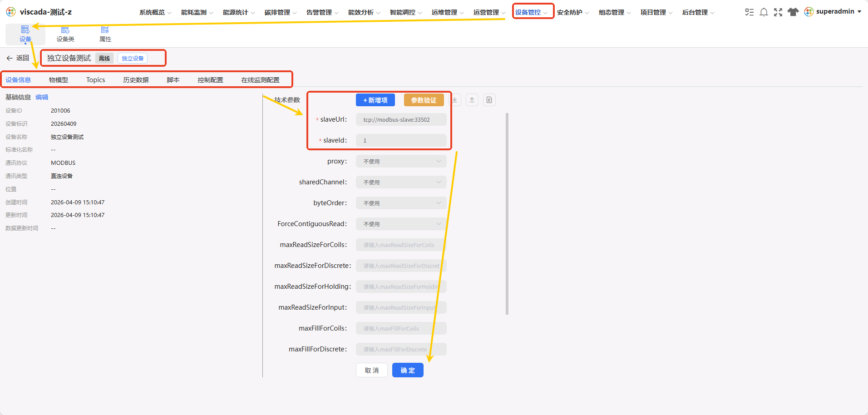Click the 独立设备测试 device title
Viewport: 868px width, 415px height.
coord(69,58)
